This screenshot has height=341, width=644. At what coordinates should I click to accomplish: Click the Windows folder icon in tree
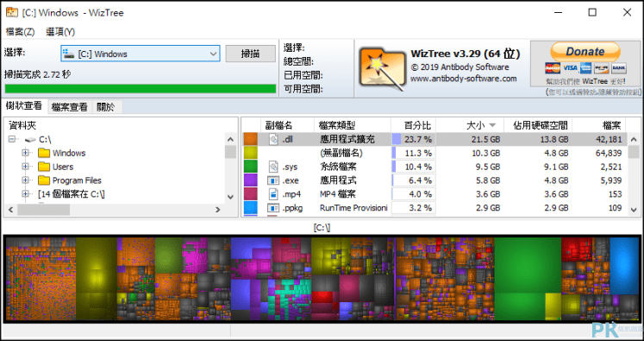[44, 153]
